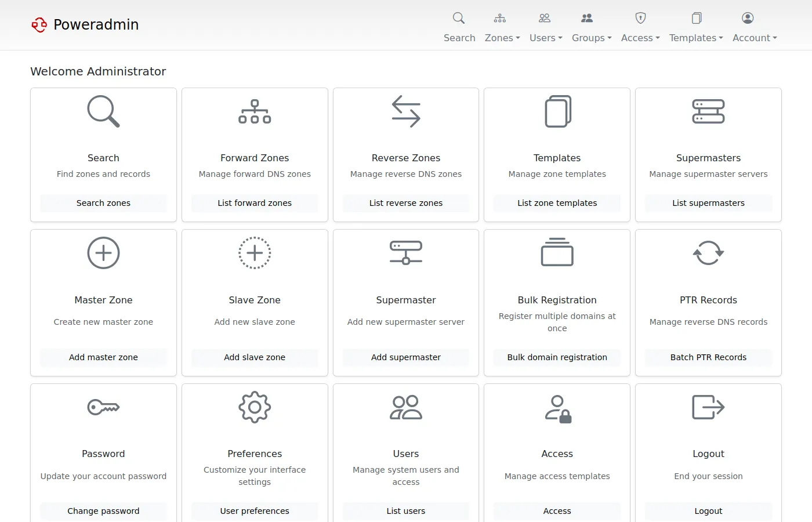Viewport: 812px width, 522px height.
Task: Click the Poweradmin brand name
Action: 96,24
